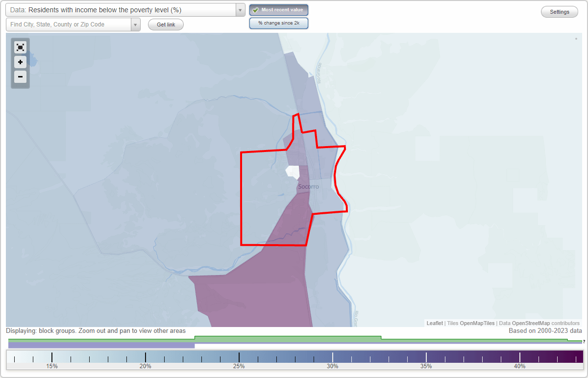Click the Get link button

166,24
